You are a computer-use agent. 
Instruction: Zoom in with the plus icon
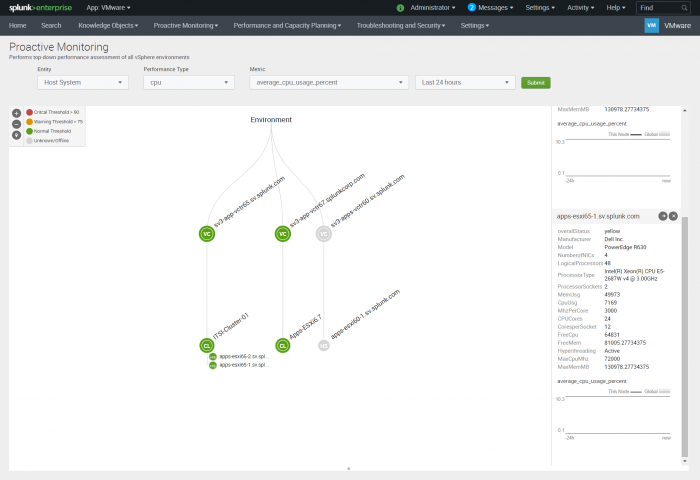tap(17, 113)
